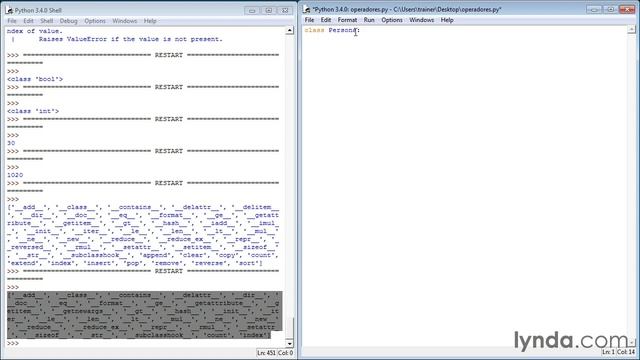Click 'Col: 14' status in editor window
640x360 pixels.
coord(626,352)
